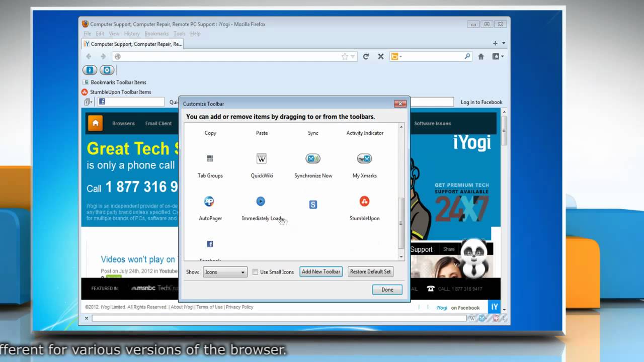Viewport: 644px width, 362px height.
Task: Open the List all tabs dropdown arrow
Action: pyautogui.click(x=504, y=44)
